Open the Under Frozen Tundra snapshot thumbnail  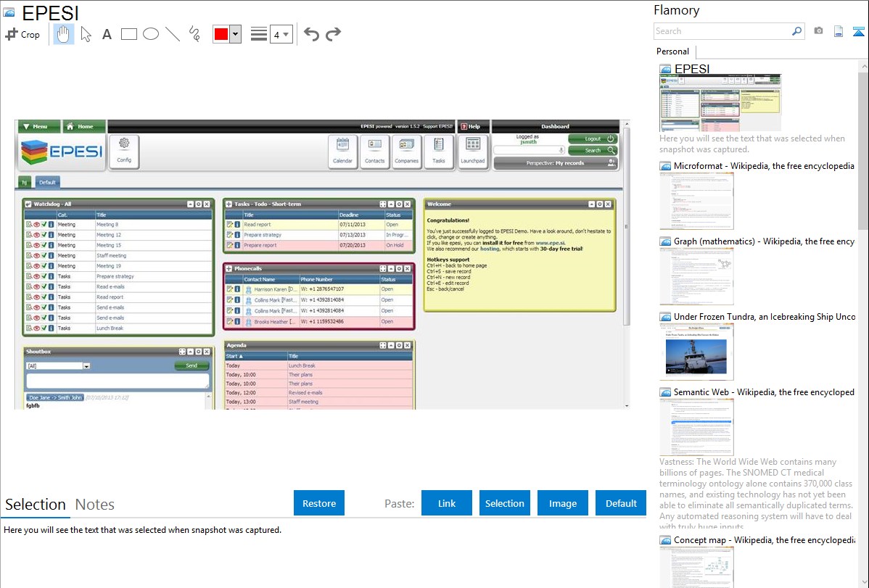pos(696,352)
